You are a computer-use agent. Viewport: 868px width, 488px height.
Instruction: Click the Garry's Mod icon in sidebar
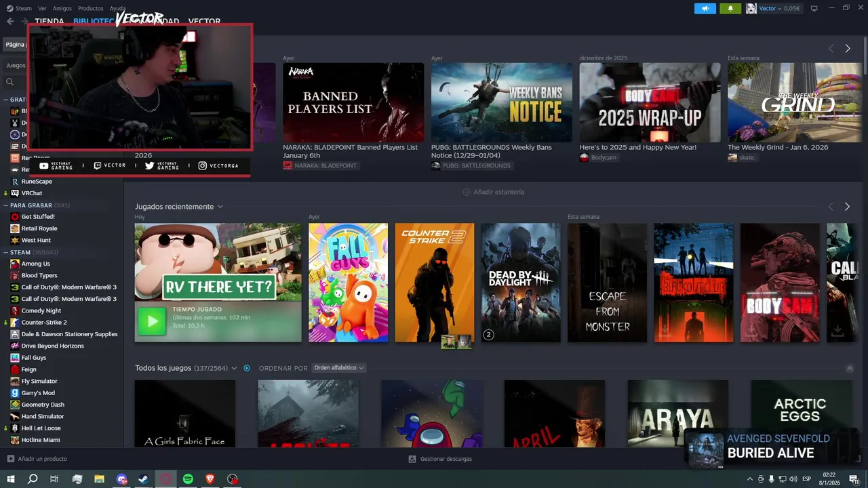(15, 393)
